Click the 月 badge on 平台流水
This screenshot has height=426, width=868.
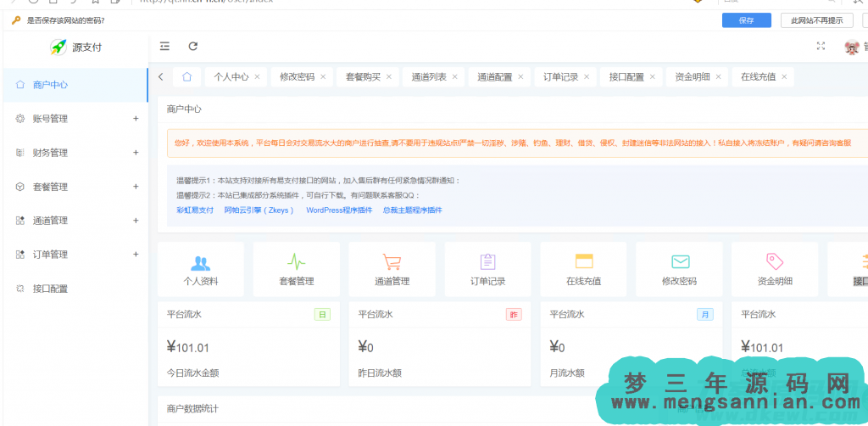(x=705, y=315)
